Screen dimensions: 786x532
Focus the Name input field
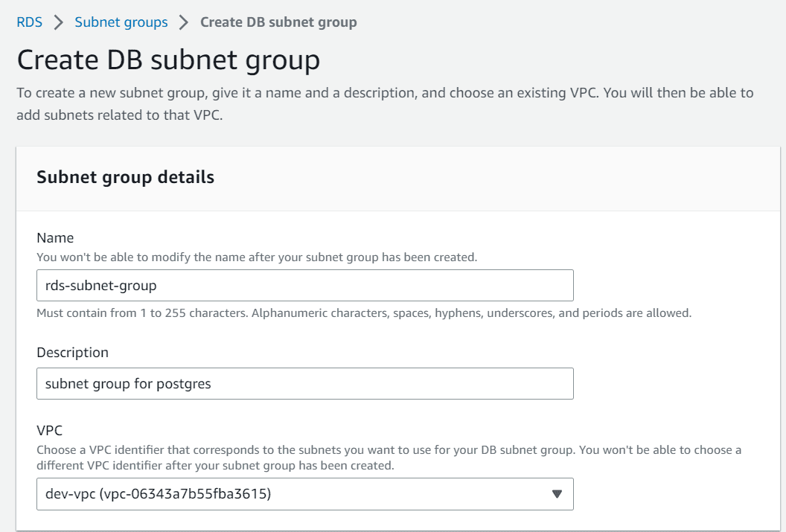pyautogui.click(x=304, y=286)
